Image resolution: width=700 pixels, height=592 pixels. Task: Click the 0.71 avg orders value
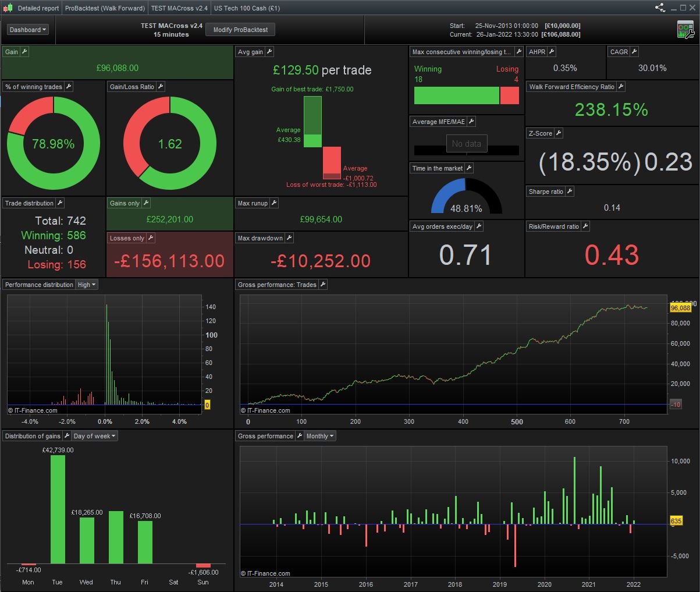coord(466,255)
